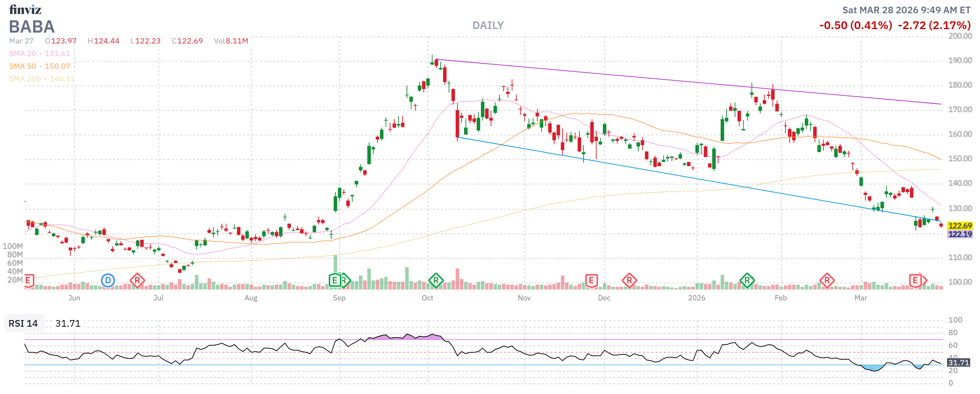
Task: Click the purple 122.19 price tag
Action: coord(960,234)
